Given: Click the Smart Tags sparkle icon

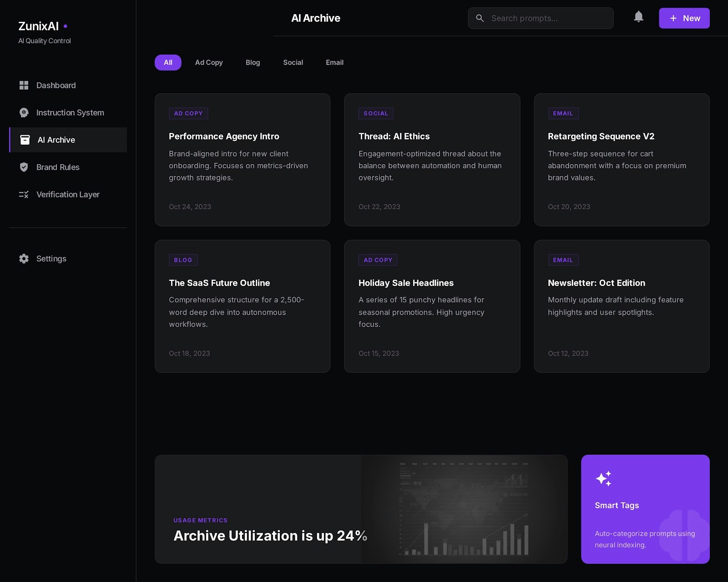Looking at the screenshot, I should (x=604, y=478).
